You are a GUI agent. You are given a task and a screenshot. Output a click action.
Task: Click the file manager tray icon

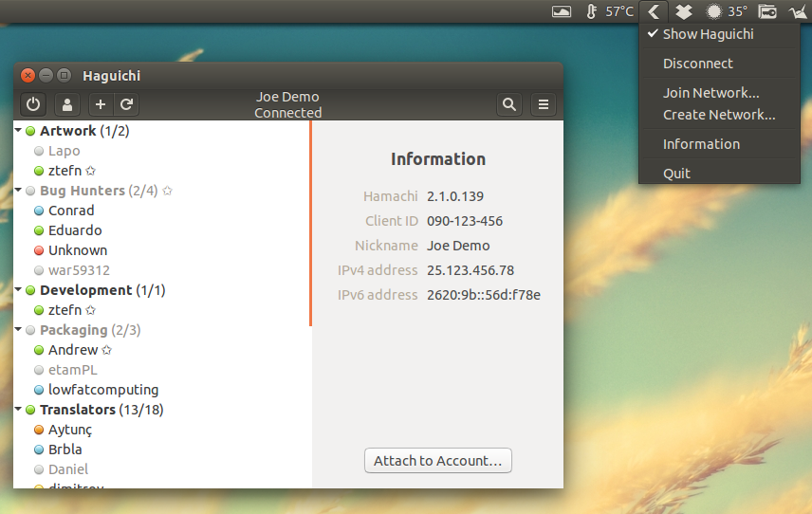pos(767,11)
